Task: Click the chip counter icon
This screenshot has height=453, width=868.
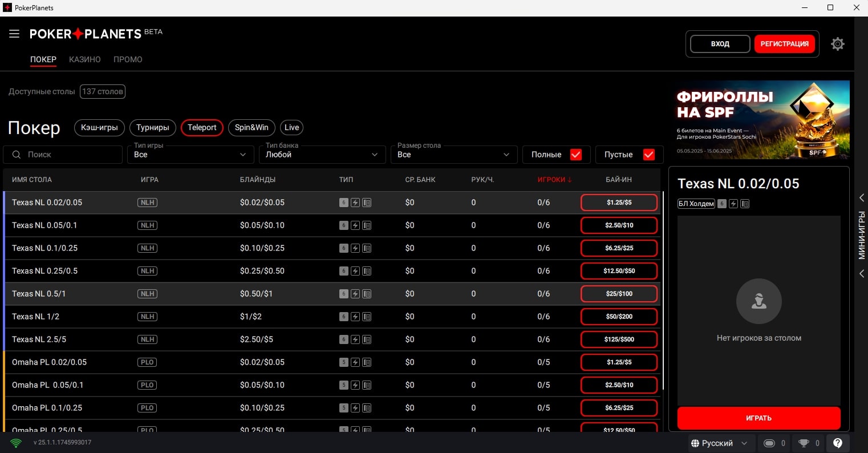Action: click(769, 443)
